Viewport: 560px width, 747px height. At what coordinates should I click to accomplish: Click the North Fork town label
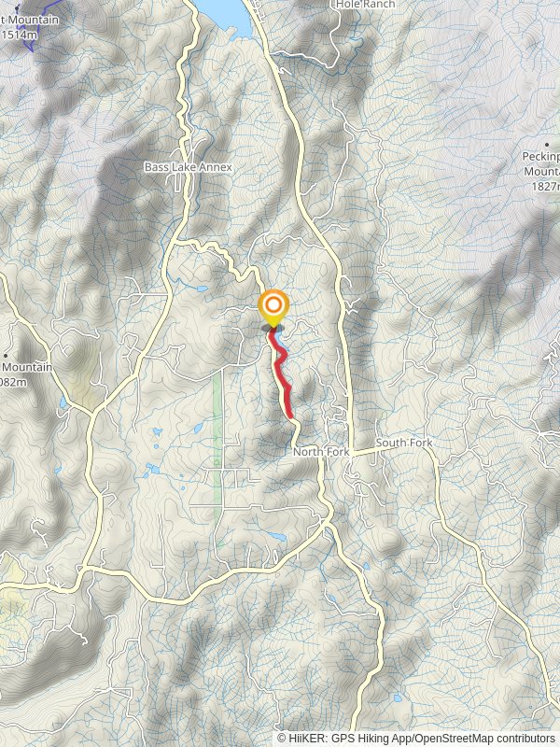[x=321, y=452]
